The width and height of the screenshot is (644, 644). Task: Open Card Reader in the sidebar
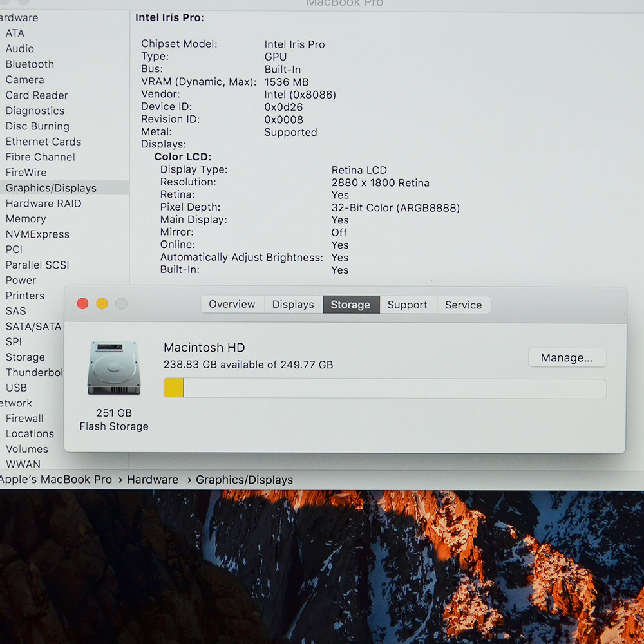click(x=37, y=95)
